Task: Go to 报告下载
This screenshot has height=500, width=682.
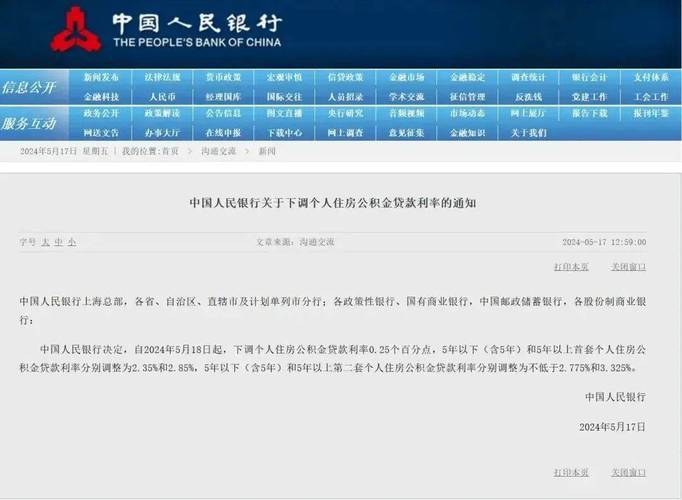Action: [589, 113]
